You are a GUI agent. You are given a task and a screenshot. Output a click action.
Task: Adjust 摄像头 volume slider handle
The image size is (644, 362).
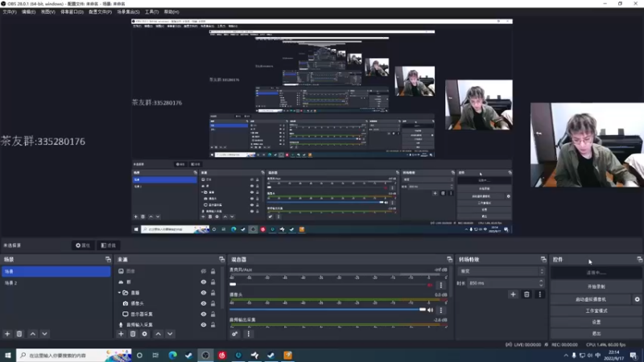click(x=422, y=310)
